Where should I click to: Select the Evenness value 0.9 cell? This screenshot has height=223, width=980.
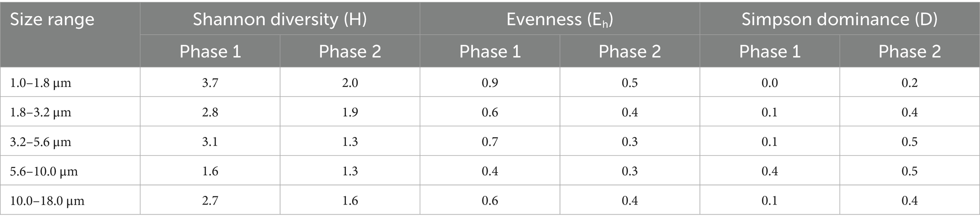(x=490, y=83)
